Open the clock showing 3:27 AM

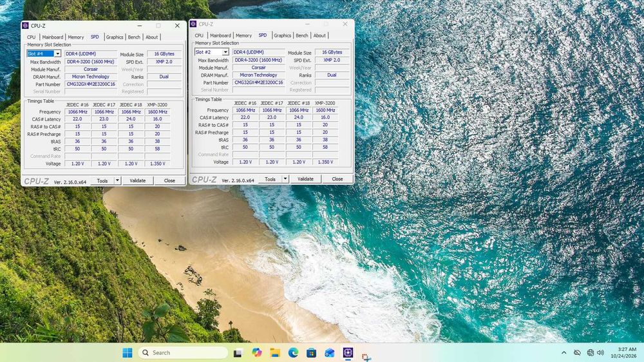tap(623, 352)
